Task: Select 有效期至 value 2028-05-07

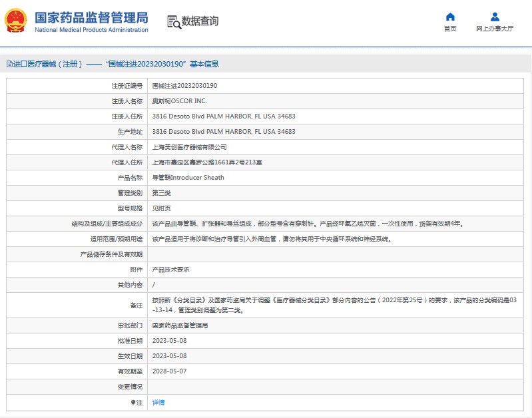Action: pyautogui.click(x=169, y=371)
